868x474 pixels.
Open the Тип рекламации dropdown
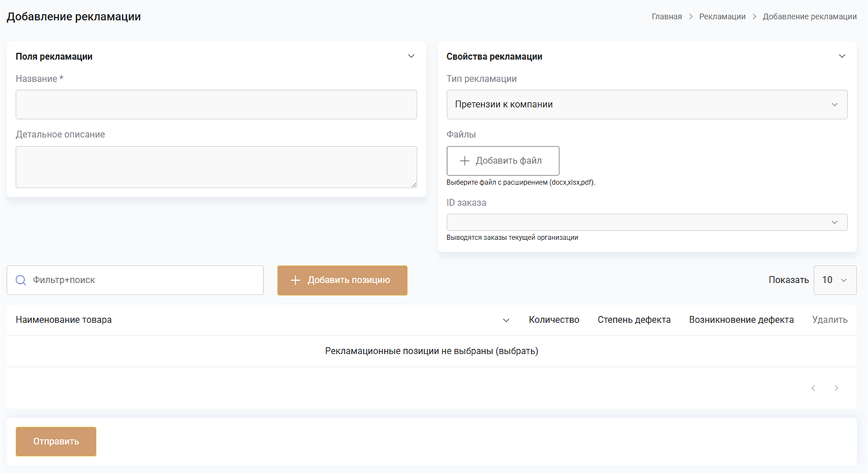(647, 105)
